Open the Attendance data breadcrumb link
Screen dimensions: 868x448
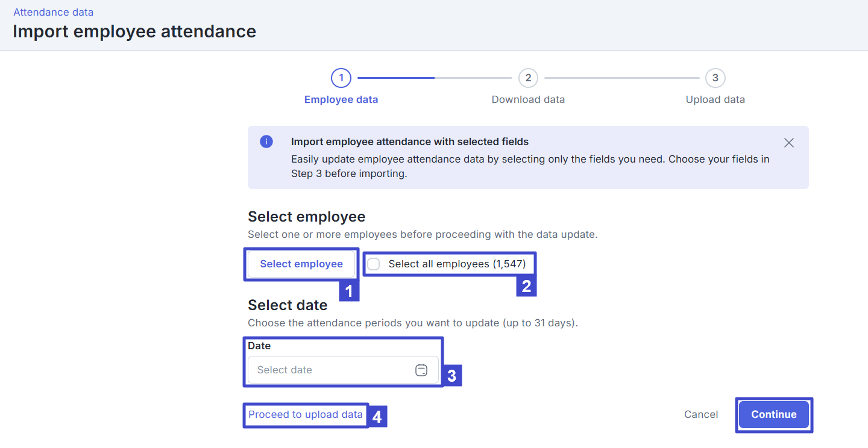[53, 12]
